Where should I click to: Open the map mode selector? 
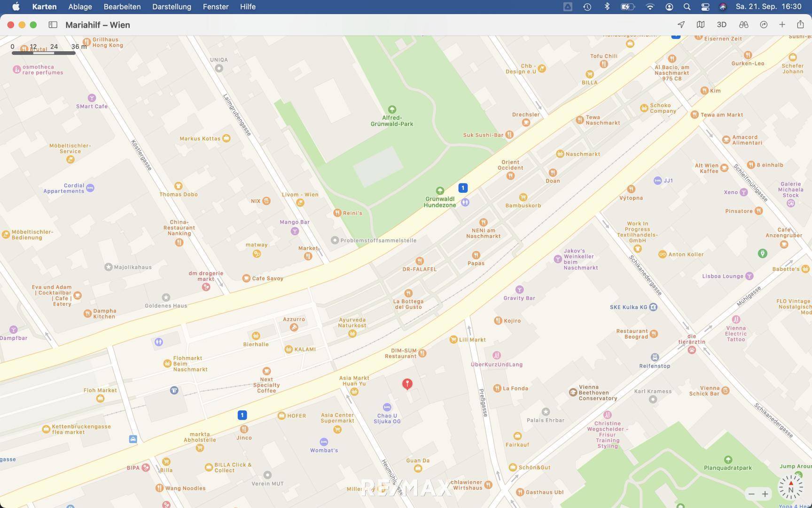701,24
